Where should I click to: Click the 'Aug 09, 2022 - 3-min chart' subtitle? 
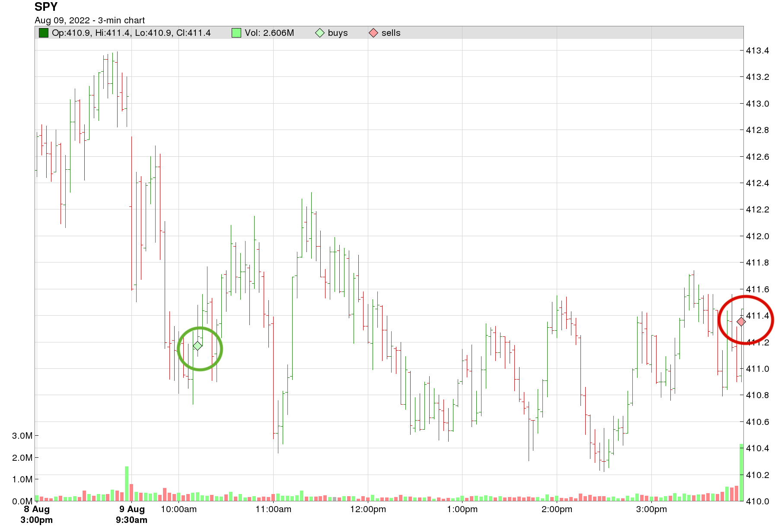pos(89,20)
